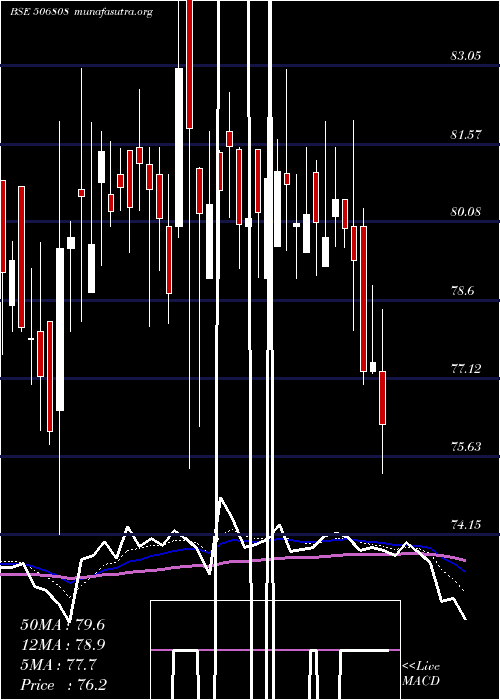Screen dimensions: 500x700
Task: Click the 12MA : 78.9 reading
Action: click(x=63, y=645)
